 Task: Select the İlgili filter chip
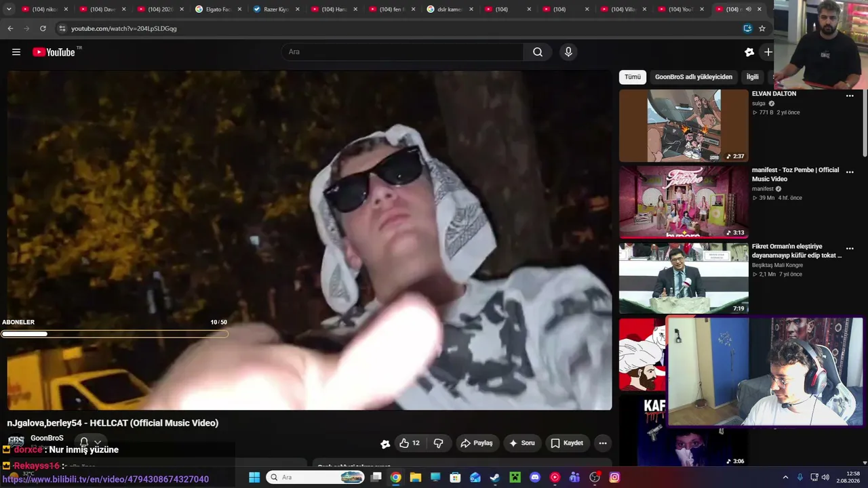click(x=753, y=77)
